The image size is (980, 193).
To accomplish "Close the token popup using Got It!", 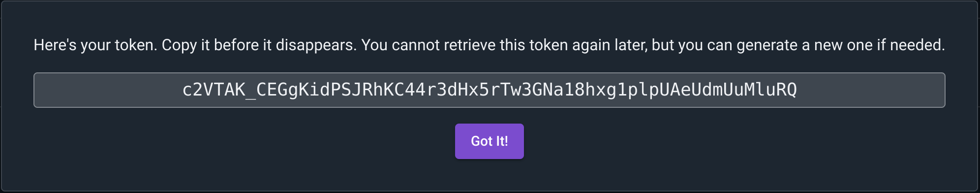I will click(489, 141).
